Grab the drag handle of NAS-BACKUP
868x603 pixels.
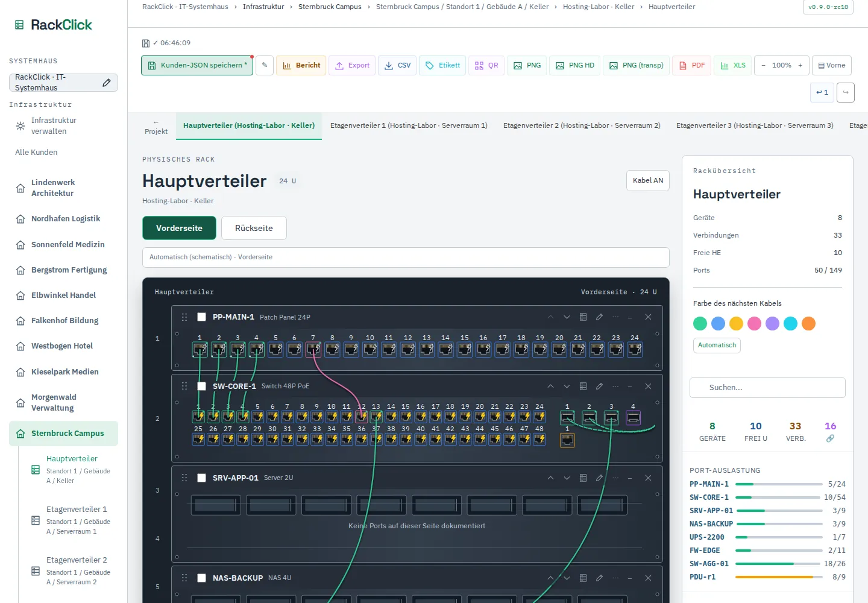click(x=184, y=578)
